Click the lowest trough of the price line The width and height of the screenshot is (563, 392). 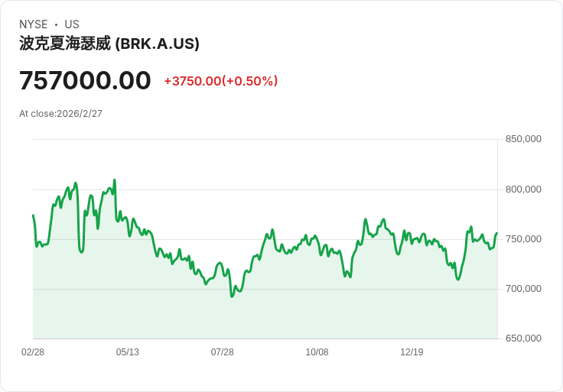click(x=232, y=296)
